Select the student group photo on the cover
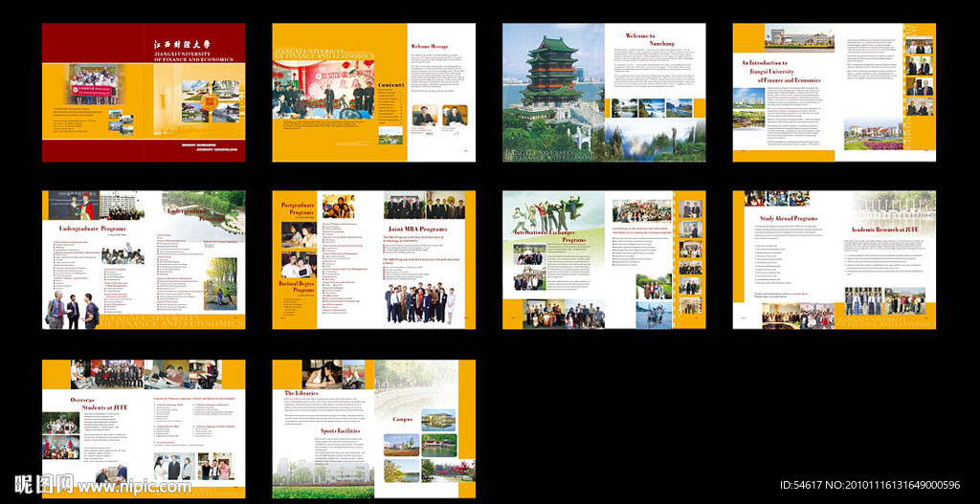 pos(93,84)
